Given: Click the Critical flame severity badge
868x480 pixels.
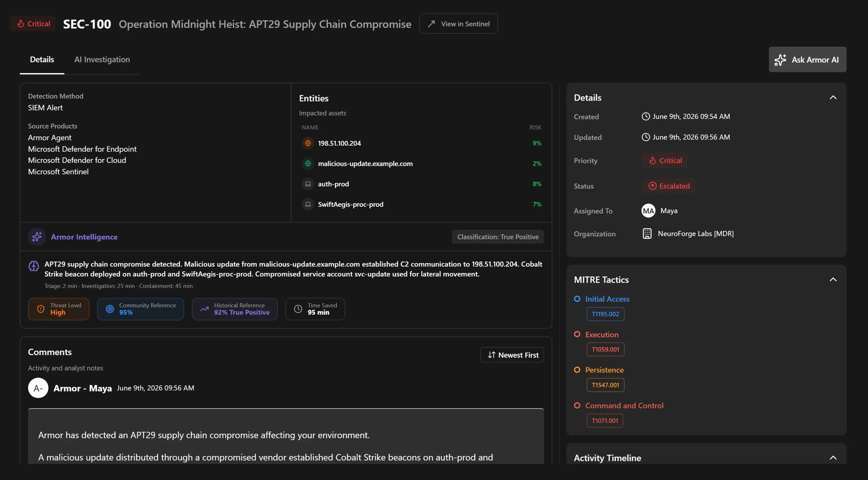Looking at the screenshot, I should (x=33, y=24).
